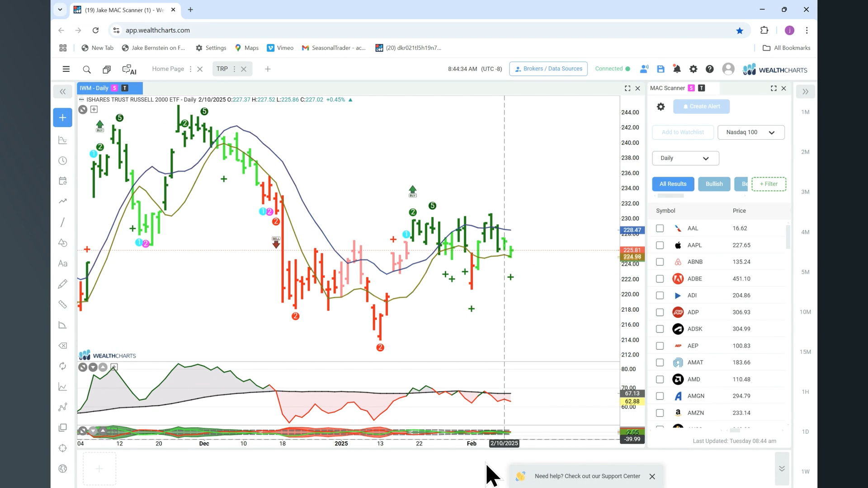Click the Create Alert button
Image resolution: width=868 pixels, height=488 pixels.
pyautogui.click(x=701, y=107)
